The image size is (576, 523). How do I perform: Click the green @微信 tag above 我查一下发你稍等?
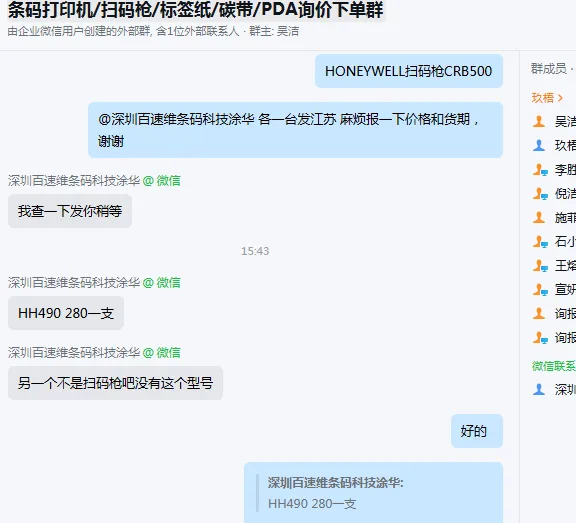(x=161, y=181)
